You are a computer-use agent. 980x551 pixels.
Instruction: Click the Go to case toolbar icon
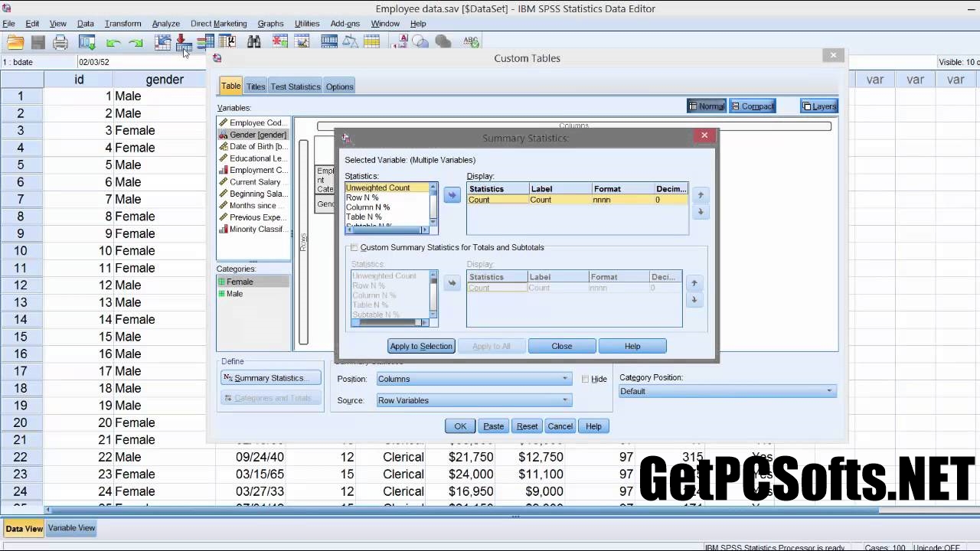[162, 42]
